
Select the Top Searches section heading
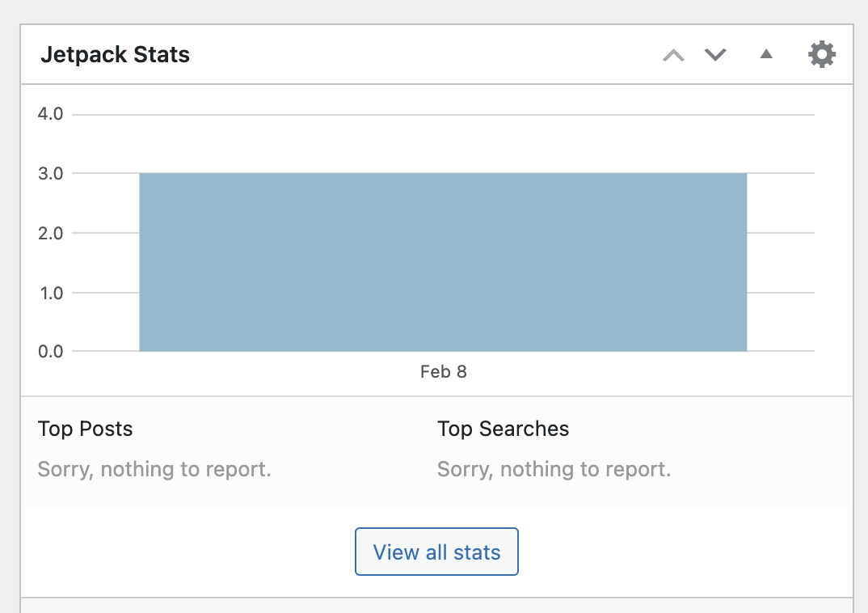click(x=503, y=429)
